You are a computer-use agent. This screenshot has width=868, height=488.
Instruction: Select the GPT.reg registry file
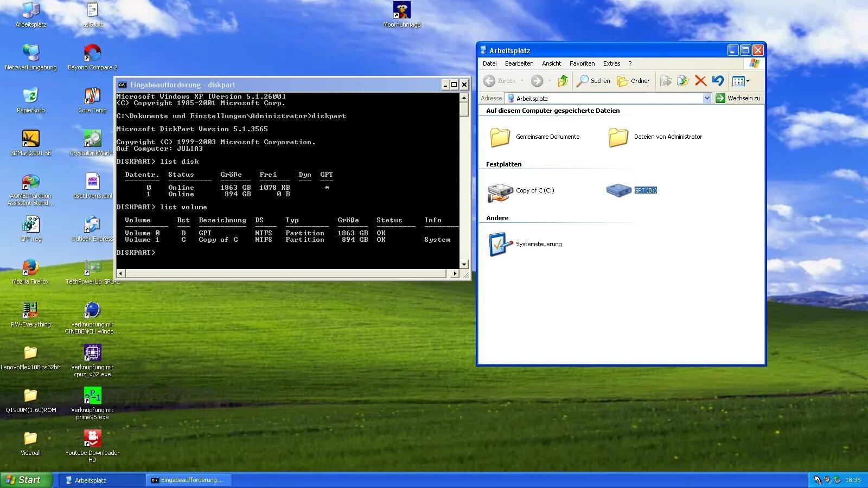point(31,229)
